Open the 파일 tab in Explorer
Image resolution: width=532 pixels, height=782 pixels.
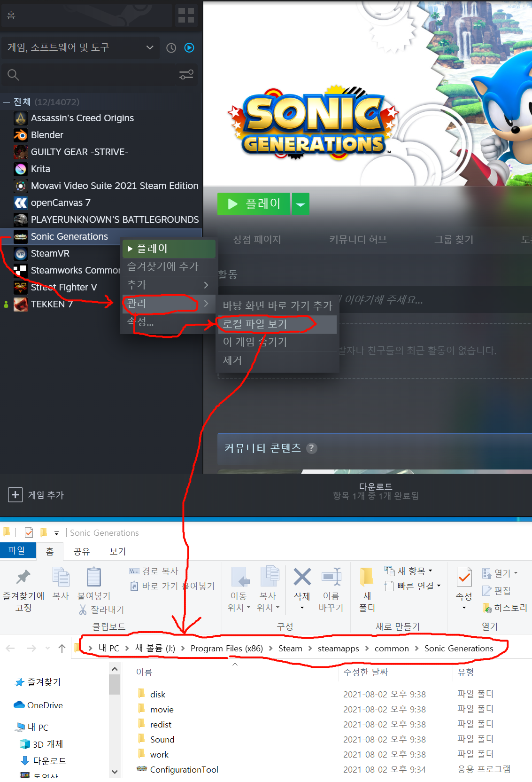coord(17,550)
